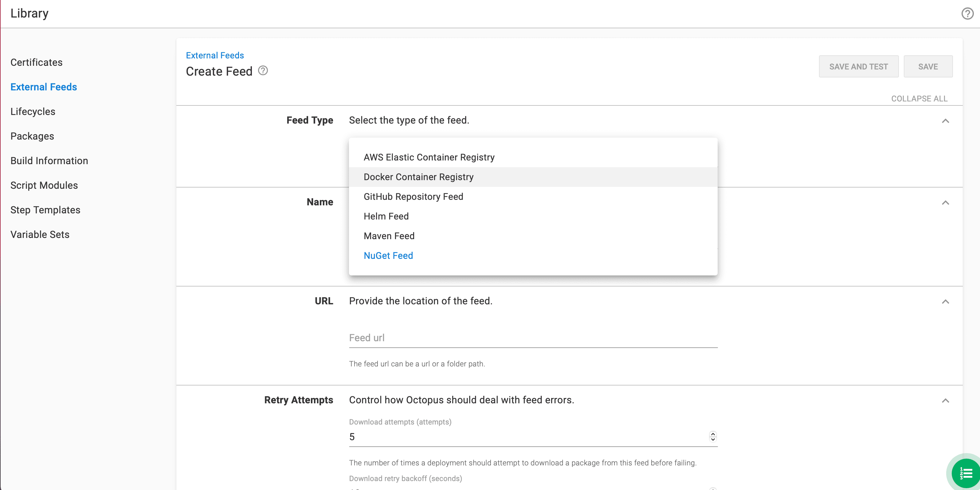Image resolution: width=980 pixels, height=490 pixels.
Task: Pick GitHub Repository Feed type
Action: pyautogui.click(x=413, y=197)
